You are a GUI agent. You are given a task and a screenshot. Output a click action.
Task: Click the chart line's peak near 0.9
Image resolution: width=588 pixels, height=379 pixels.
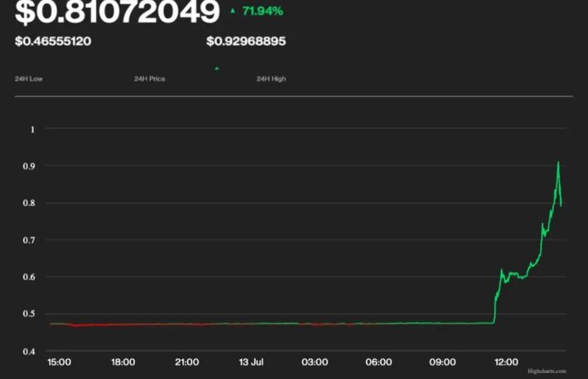pos(558,163)
